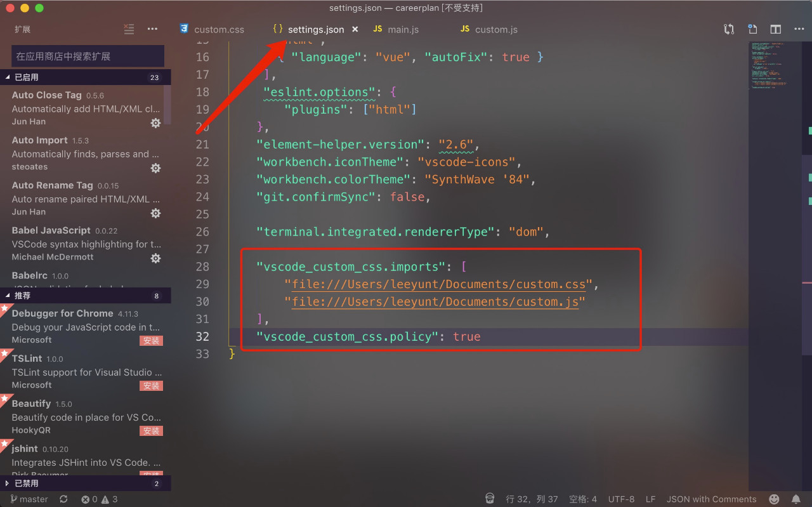Open notifications bell in status bar
The width and height of the screenshot is (812, 507).
796,499
